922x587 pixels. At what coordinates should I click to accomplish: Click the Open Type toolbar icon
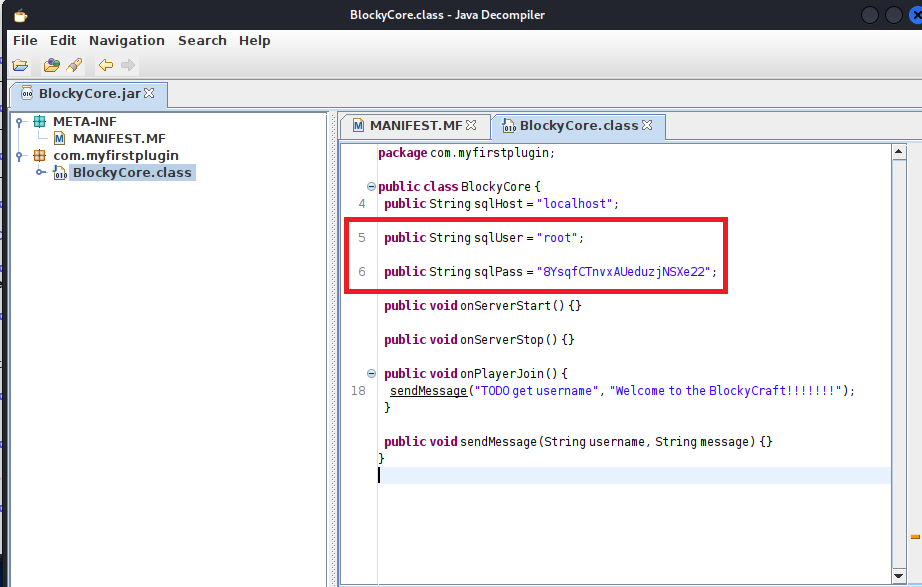coord(51,66)
